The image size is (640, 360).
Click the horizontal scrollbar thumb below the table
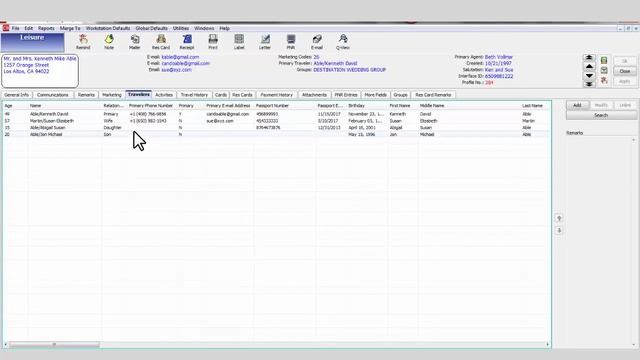tap(54, 344)
